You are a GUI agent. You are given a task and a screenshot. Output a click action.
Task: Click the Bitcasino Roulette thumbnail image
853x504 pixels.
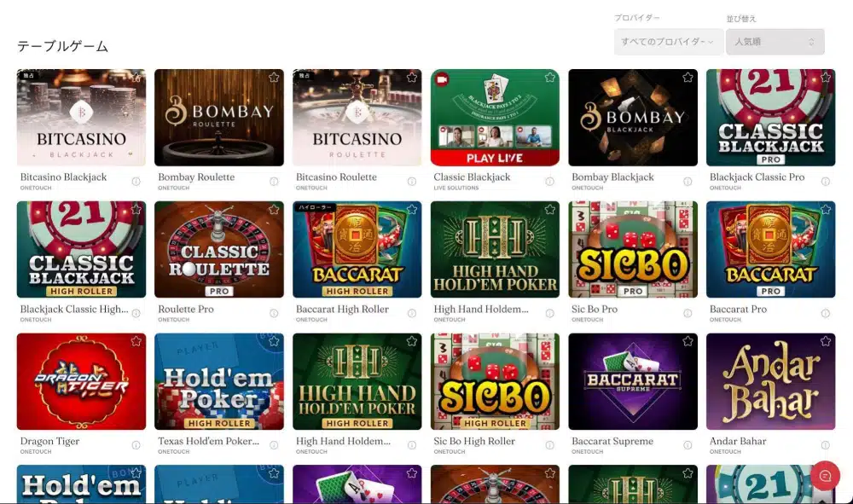(x=357, y=118)
